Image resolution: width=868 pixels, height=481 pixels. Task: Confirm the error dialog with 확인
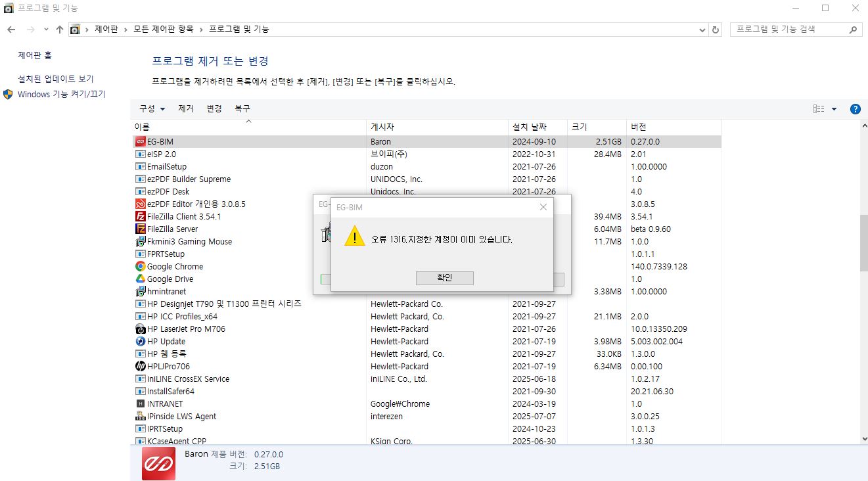[x=445, y=278]
